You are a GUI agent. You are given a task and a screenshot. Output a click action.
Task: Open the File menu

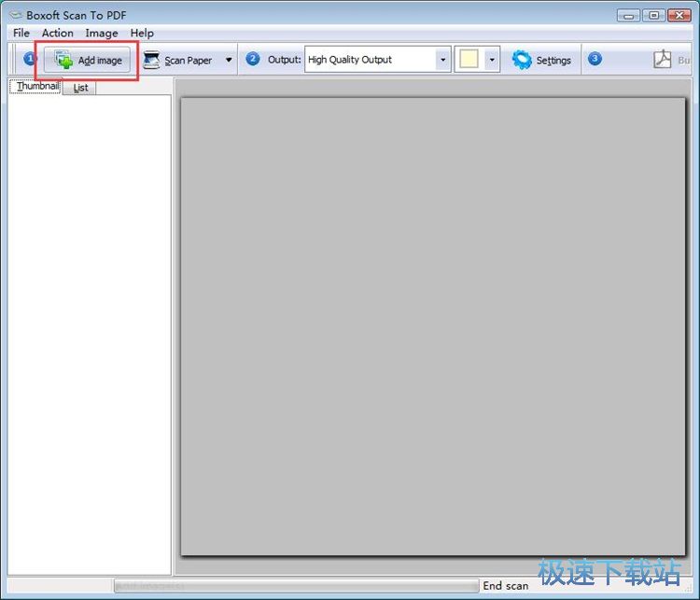click(21, 33)
